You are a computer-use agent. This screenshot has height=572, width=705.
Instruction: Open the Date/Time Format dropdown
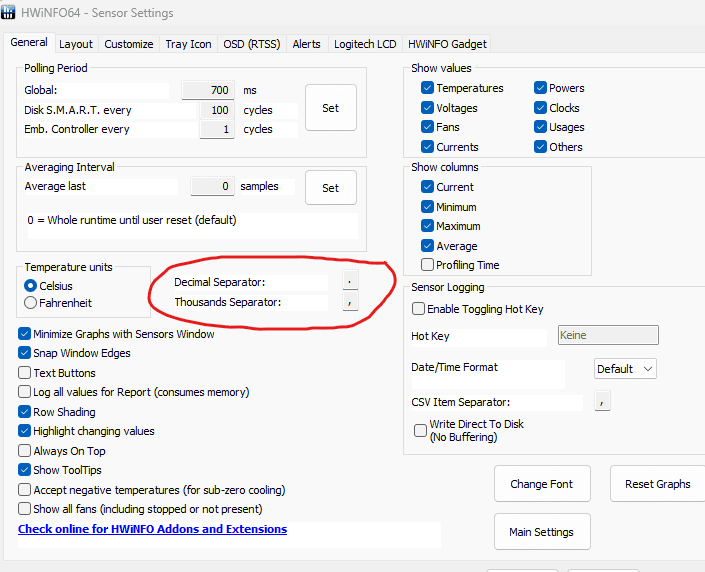[625, 369]
